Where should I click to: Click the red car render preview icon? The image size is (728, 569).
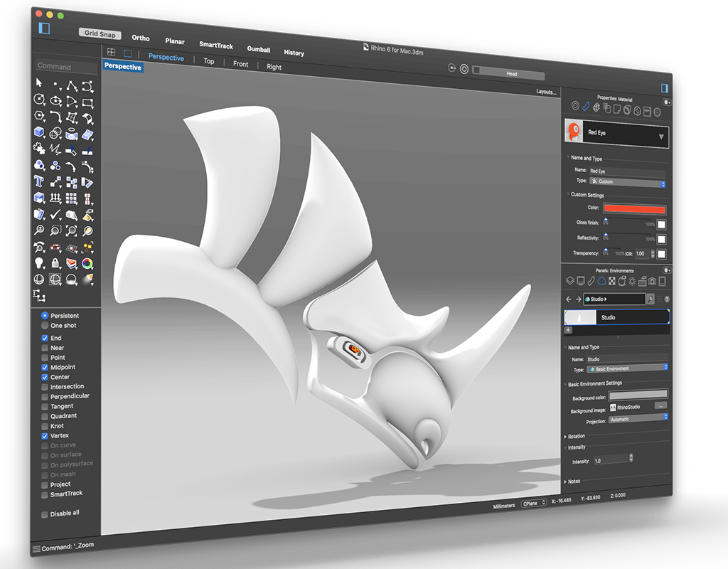pos(55,247)
